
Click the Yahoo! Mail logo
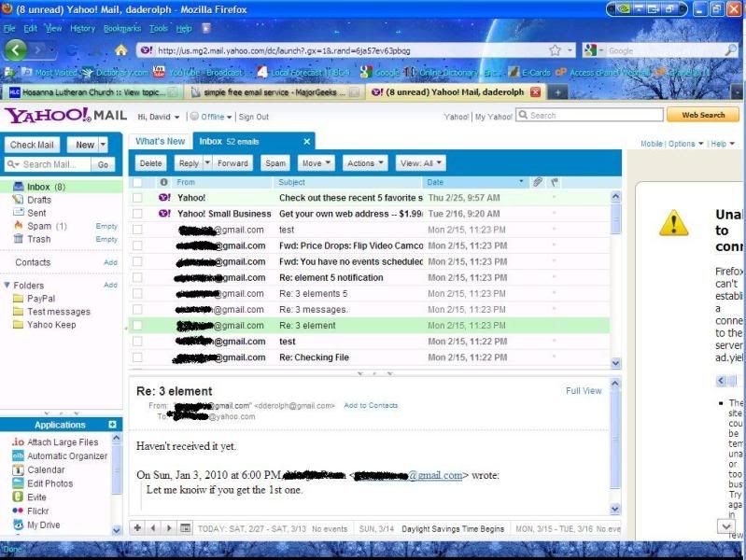pos(65,115)
